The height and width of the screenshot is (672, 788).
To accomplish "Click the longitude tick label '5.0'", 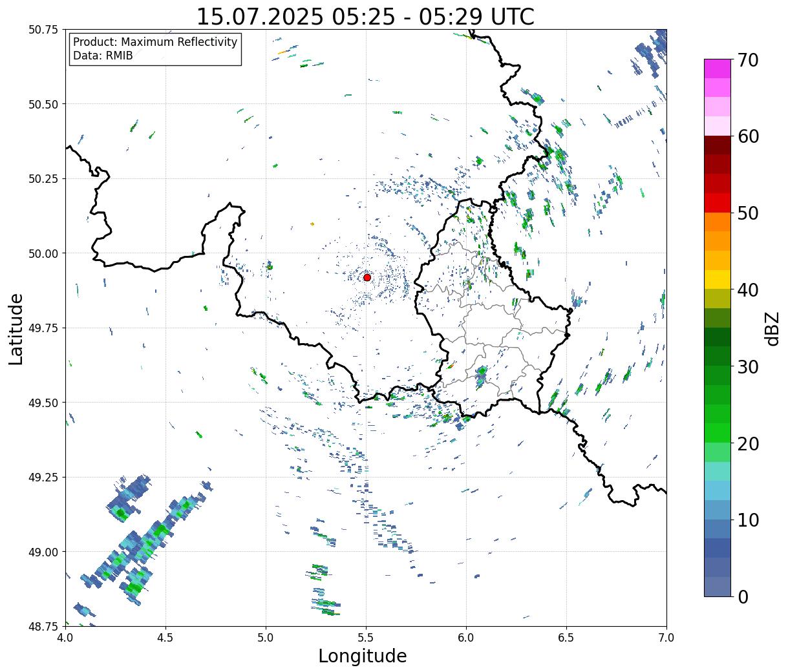I will (266, 638).
